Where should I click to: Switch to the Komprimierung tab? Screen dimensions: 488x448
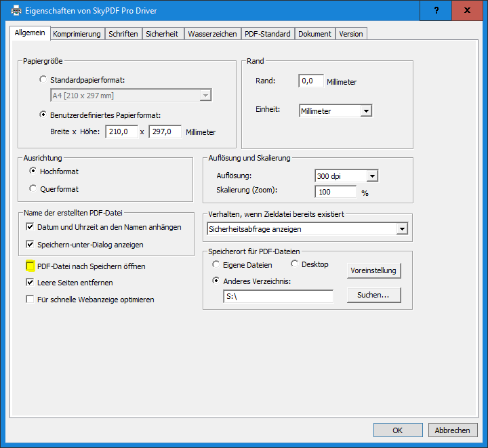coord(77,34)
